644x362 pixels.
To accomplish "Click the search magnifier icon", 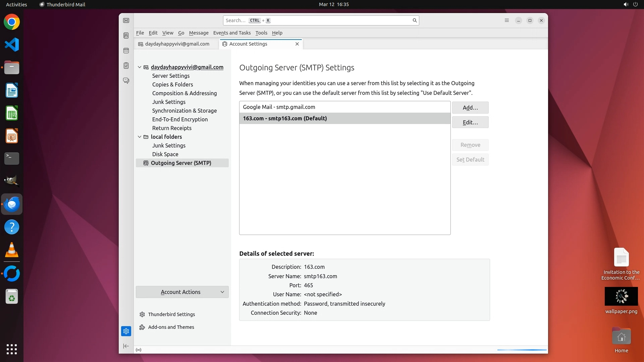I will click(415, 20).
